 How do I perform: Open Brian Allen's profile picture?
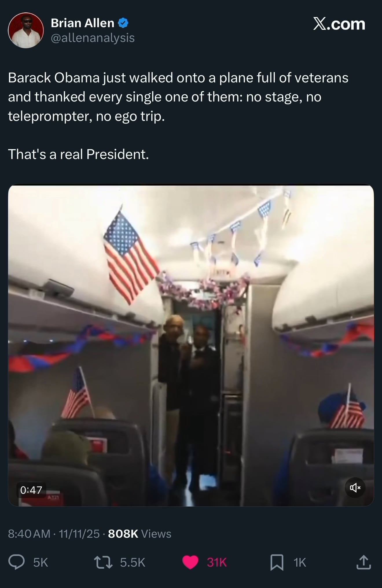[x=26, y=30]
